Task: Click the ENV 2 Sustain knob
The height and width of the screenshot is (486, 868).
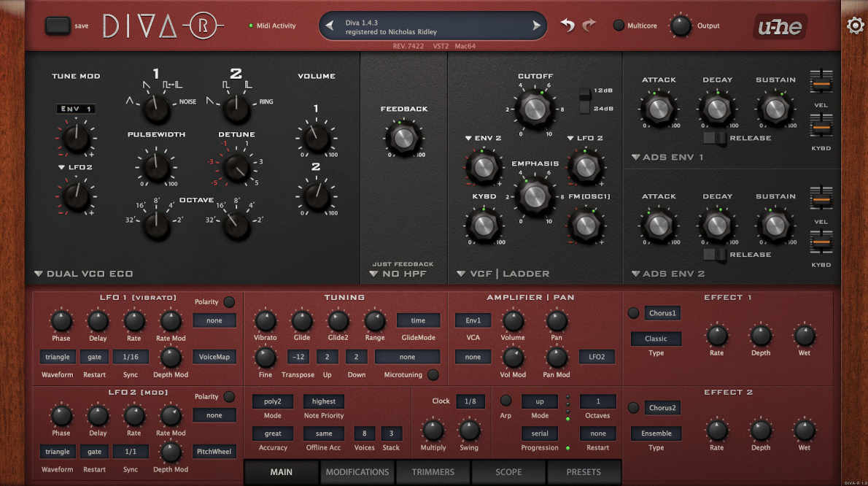Action: (x=775, y=225)
